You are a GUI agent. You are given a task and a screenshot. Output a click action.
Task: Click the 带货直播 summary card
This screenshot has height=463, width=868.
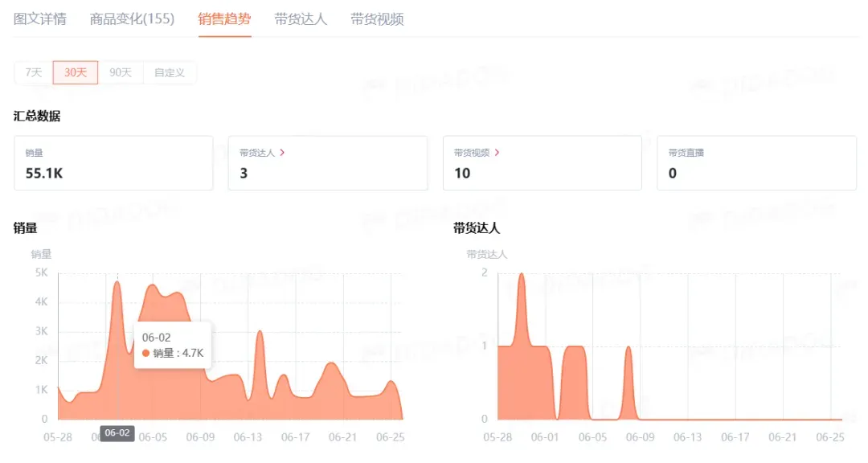pyautogui.click(x=755, y=162)
